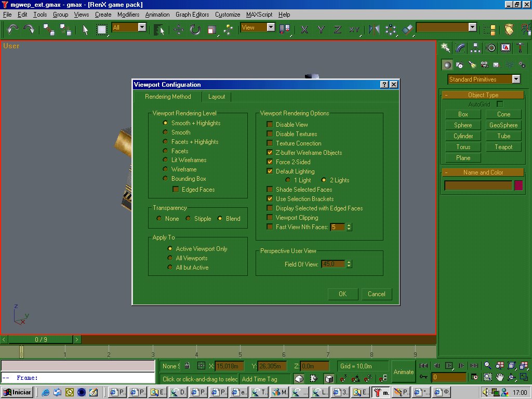Select Smooth + Highlights rendering level
This screenshot has width=532, height=399.
(165, 123)
